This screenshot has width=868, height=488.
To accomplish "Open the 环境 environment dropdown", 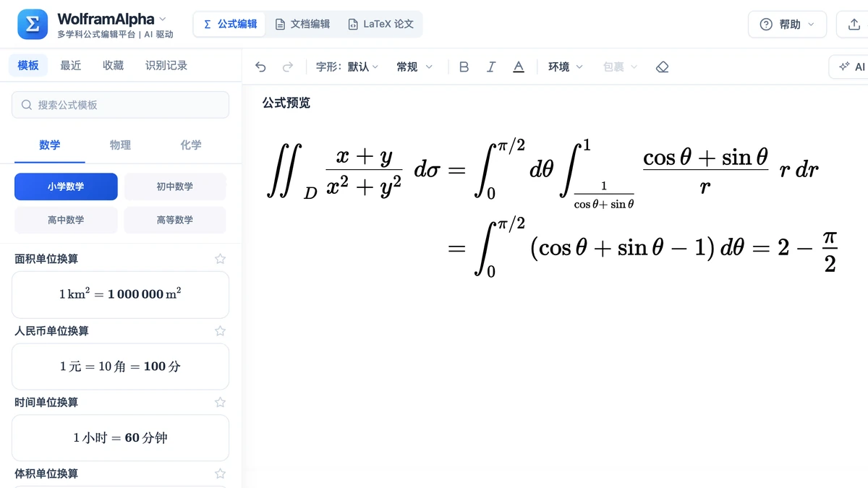I will pyautogui.click(x=565, y=67).
